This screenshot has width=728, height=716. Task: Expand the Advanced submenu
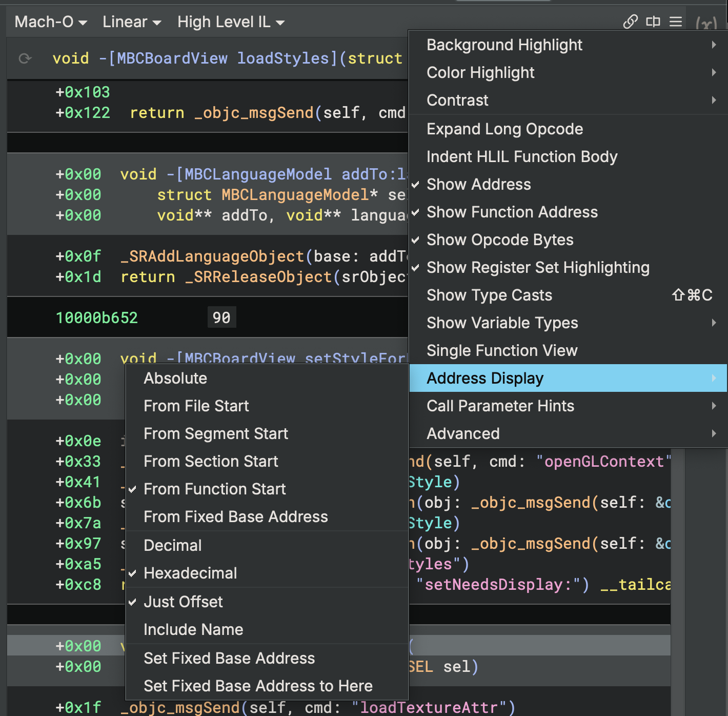point(569,434)
